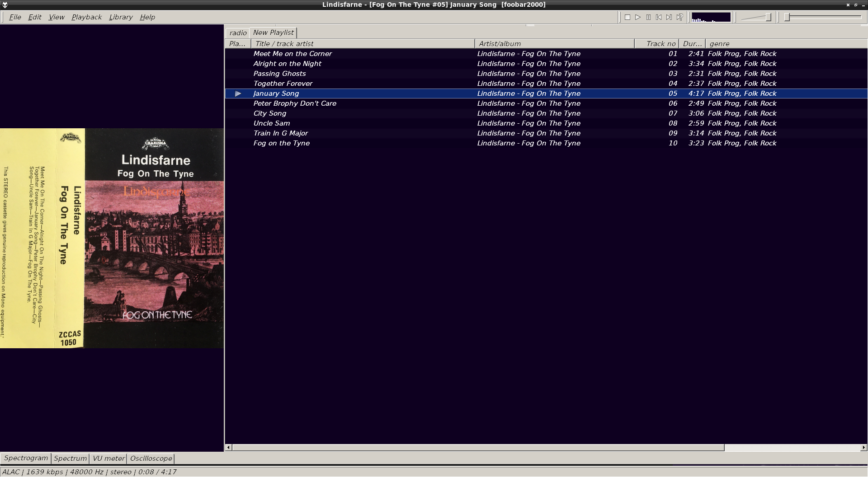Skip to the previous track
The height and width of the screenshot is (477, 868).
click(659, 17)
